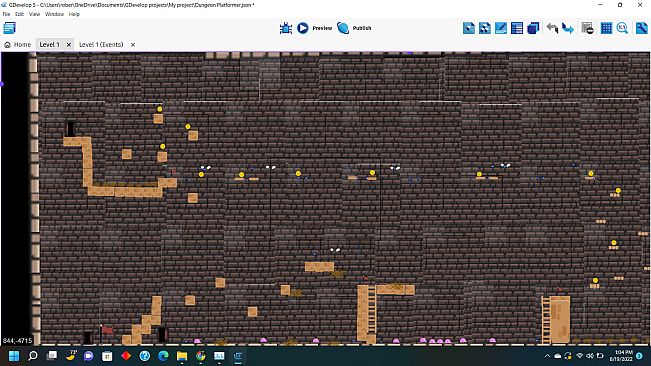Open the properties panel
Image resolution: width=651 pixels, height=366 pixels.
coord(501,28)
